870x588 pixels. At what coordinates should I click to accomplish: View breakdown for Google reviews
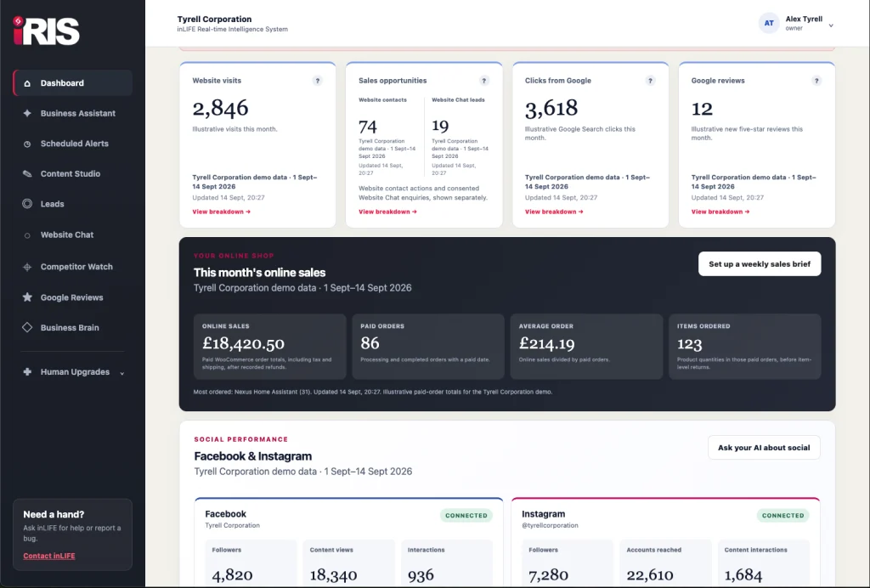[x=720, y=212]
